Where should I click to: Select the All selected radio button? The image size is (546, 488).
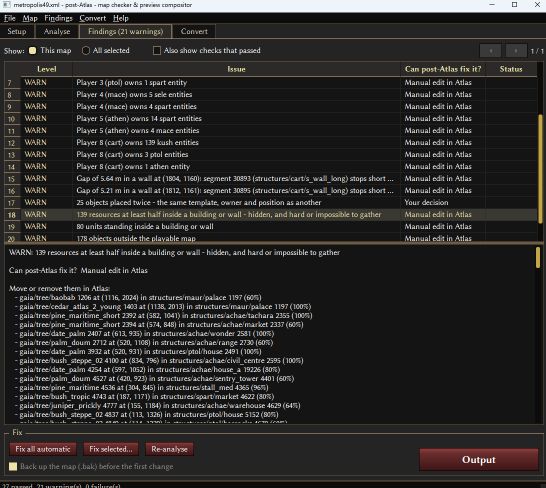point(86,51)
